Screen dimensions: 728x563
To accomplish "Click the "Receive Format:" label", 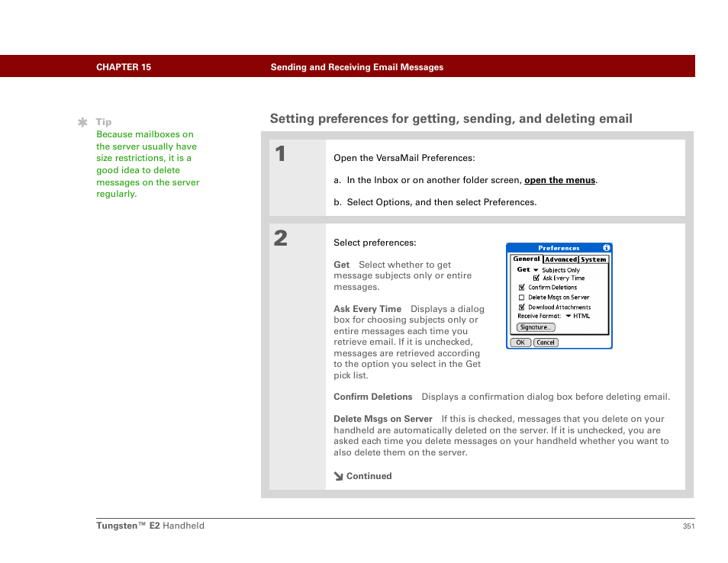I will (539, 316).
